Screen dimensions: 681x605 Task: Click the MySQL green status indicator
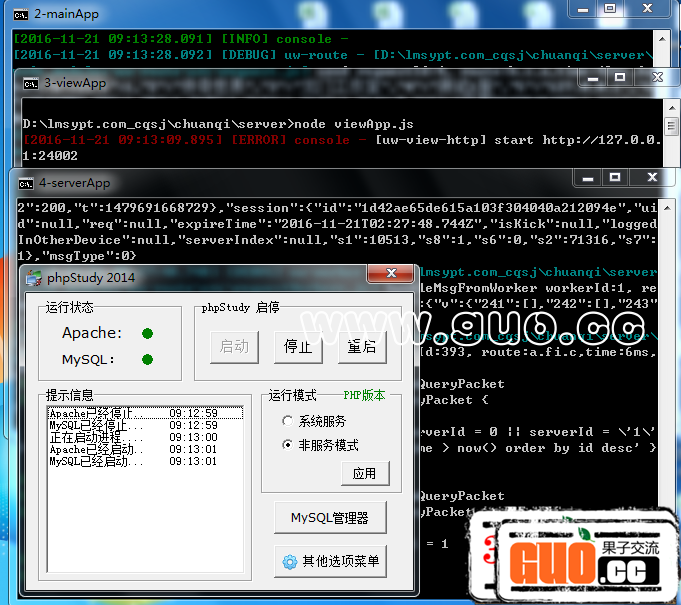click(147, 360)
